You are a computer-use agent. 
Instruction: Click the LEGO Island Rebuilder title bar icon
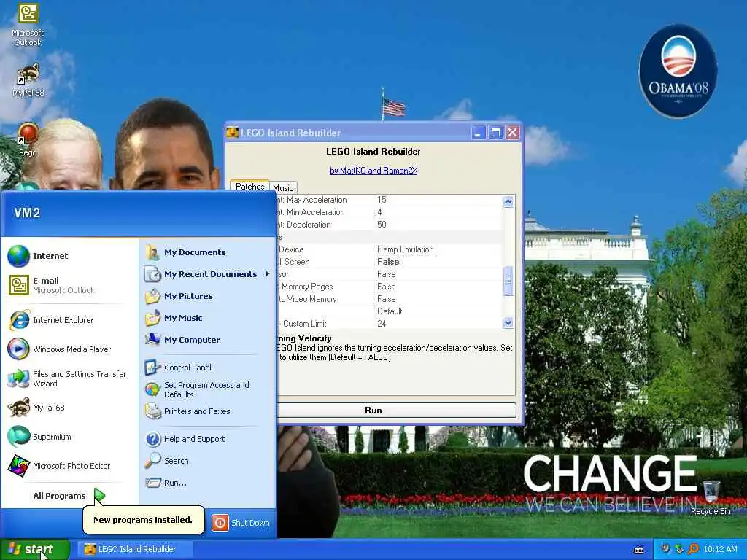232,133
